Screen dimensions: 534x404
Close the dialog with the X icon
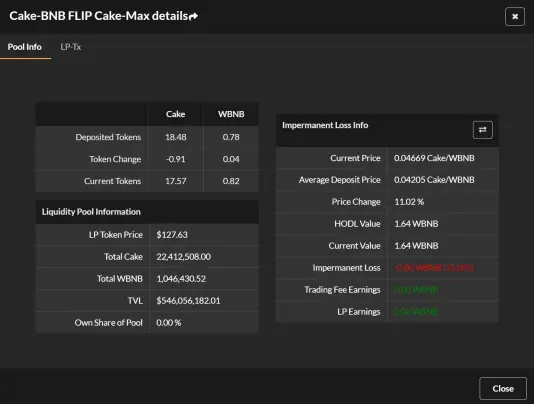point(515,16)
